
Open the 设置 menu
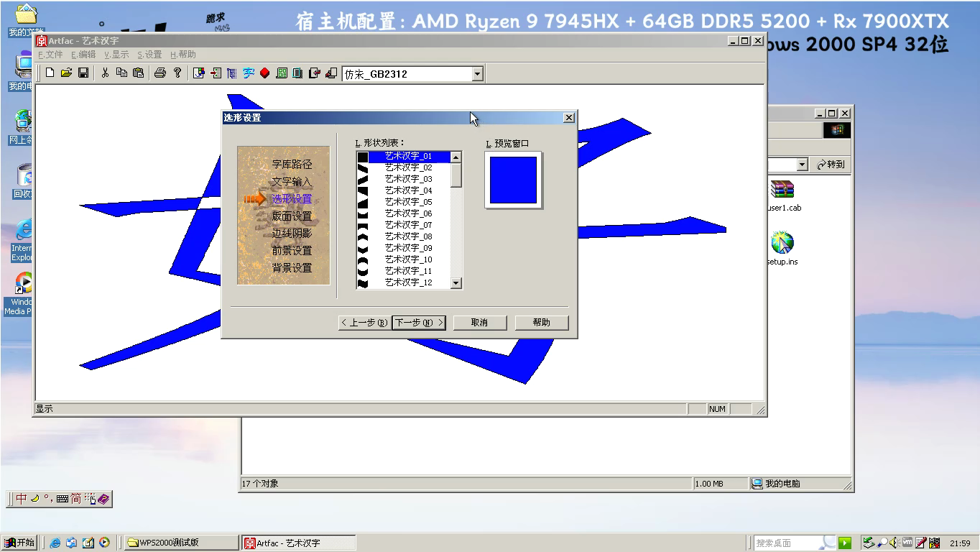149,55
